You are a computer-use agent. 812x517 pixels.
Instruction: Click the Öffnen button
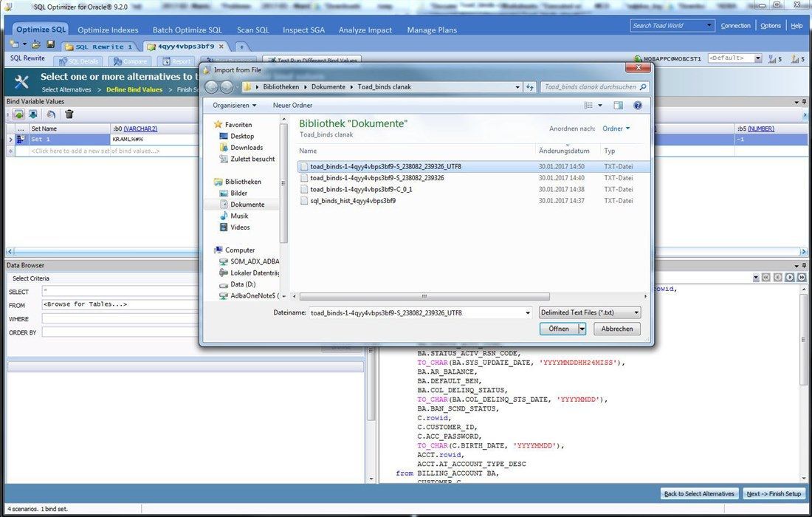tap(559, 329)
